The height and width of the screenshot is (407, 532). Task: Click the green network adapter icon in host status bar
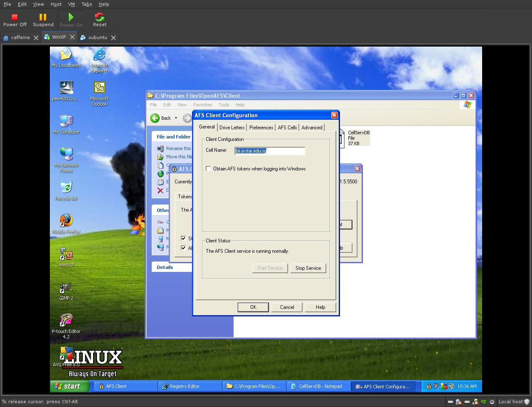pyautogui.click(x=484, y=402)
